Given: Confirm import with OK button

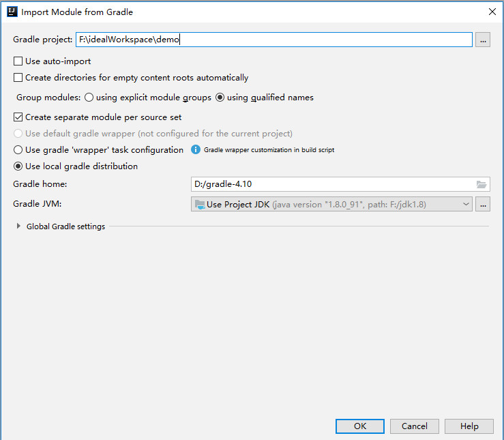Looking at the screenshot, I should click(x=360, y=426).
